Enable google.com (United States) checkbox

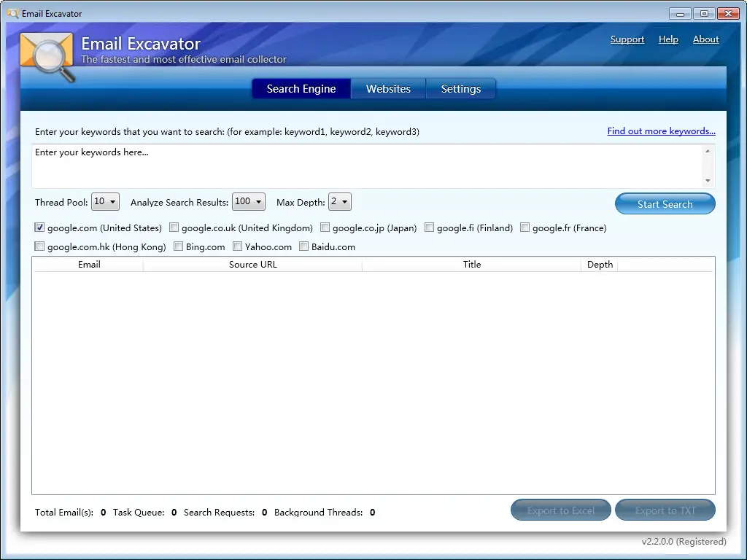pyautogui.click(x=39, y=227)
